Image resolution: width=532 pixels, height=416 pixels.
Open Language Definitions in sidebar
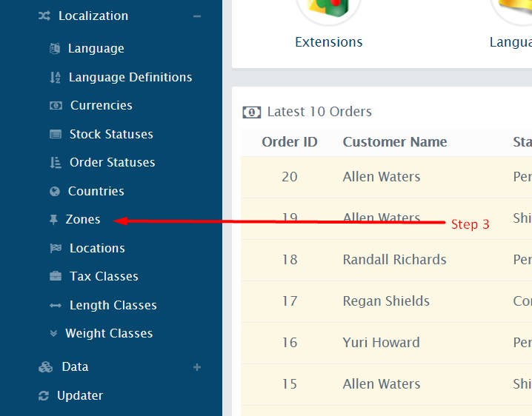click(130, 77)
